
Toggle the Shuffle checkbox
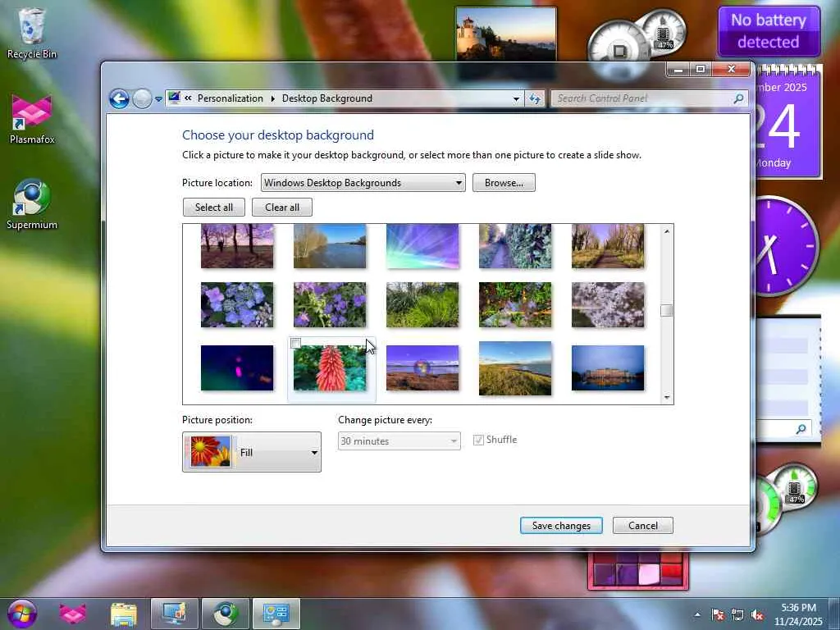tap(478, 440)
